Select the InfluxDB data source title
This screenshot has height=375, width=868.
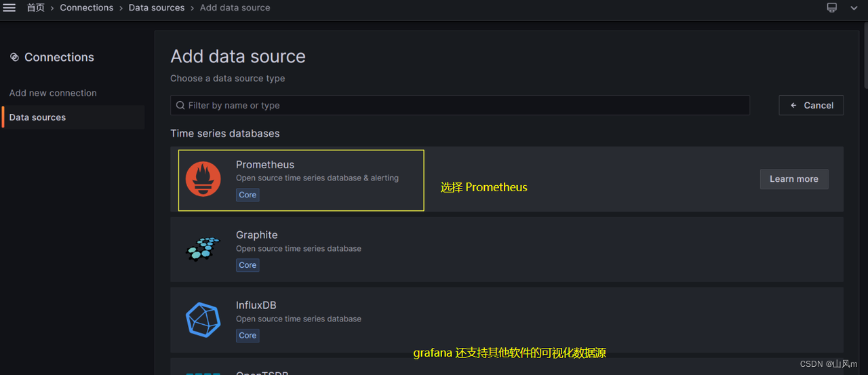(256, 305)
